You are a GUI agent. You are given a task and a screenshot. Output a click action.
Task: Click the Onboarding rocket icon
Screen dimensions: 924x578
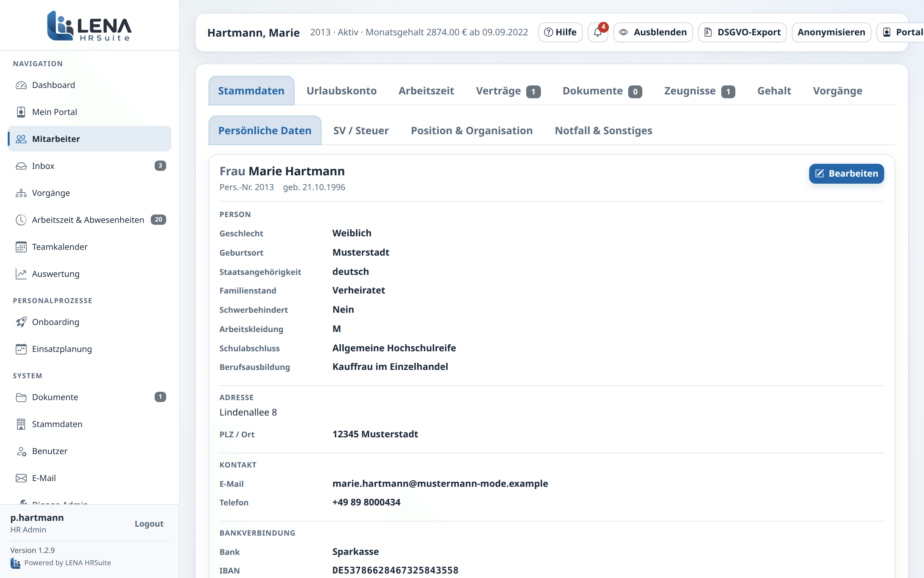point(21,322)
